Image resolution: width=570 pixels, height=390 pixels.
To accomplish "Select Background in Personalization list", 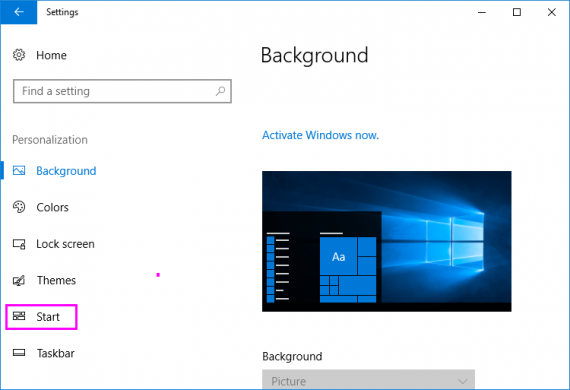I will coord(66,171).
